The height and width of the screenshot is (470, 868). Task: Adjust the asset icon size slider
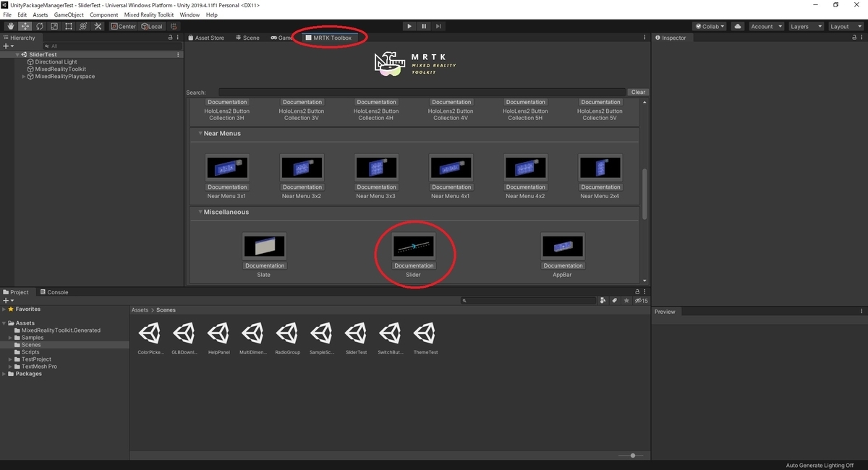(631, 456)
